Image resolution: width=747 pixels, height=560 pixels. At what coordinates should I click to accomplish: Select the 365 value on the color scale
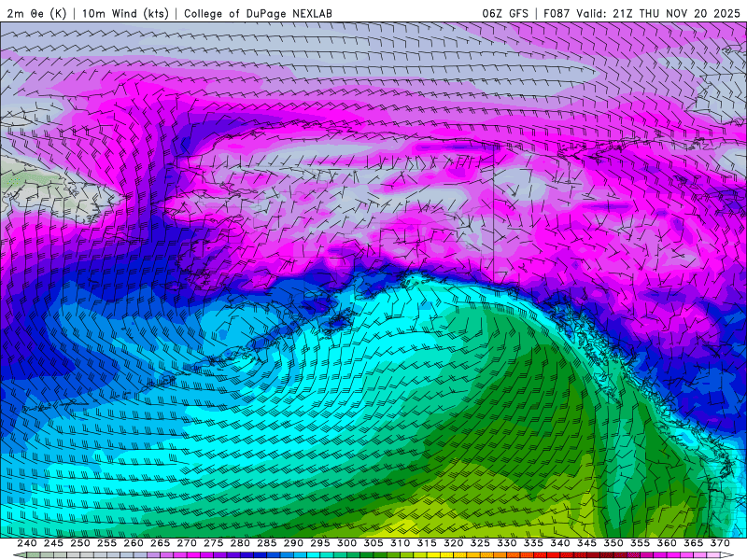click(x=694, y=543)
